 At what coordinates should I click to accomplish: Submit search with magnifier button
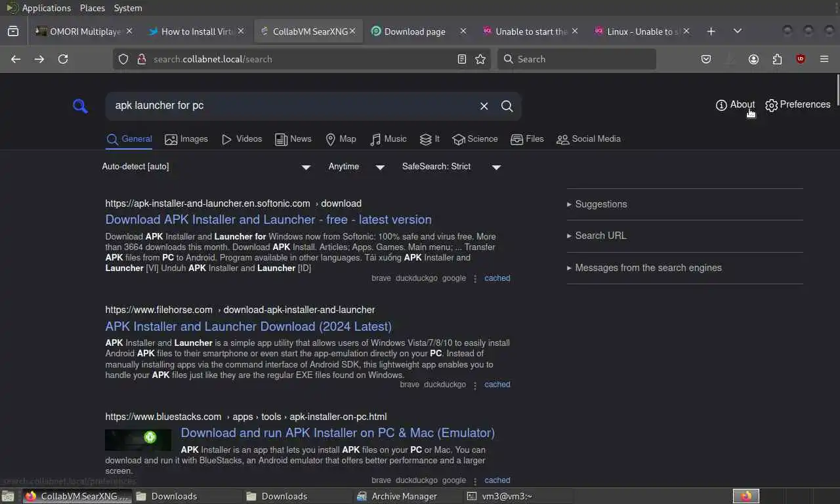coord(507,106)
